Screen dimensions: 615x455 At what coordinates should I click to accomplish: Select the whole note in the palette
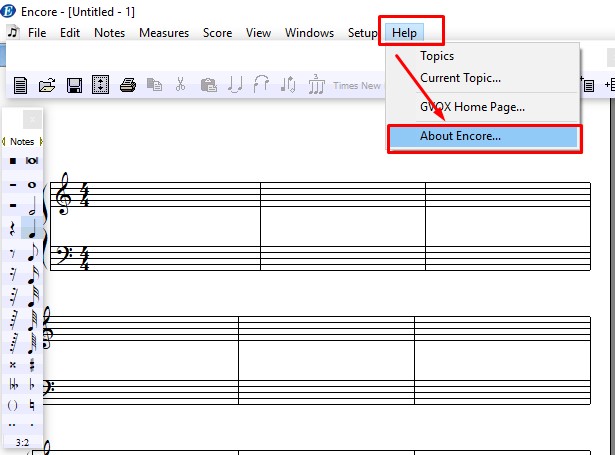(x=32, y=185)
